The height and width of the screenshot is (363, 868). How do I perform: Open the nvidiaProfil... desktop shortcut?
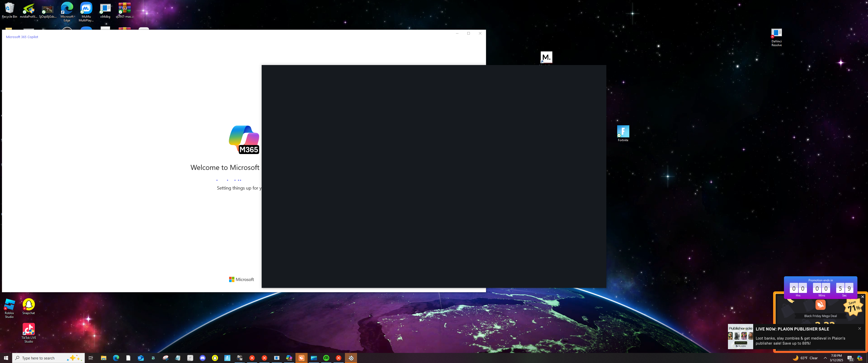point(29,10)
